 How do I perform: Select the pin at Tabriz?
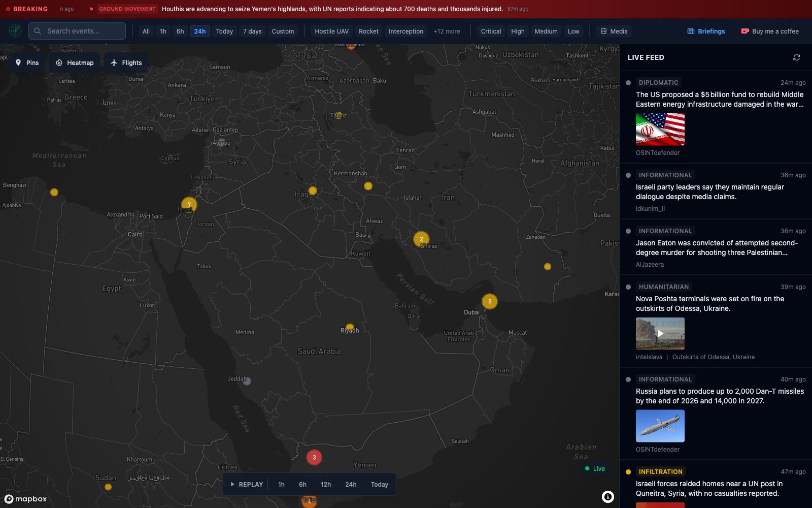[x=339, y=115]
